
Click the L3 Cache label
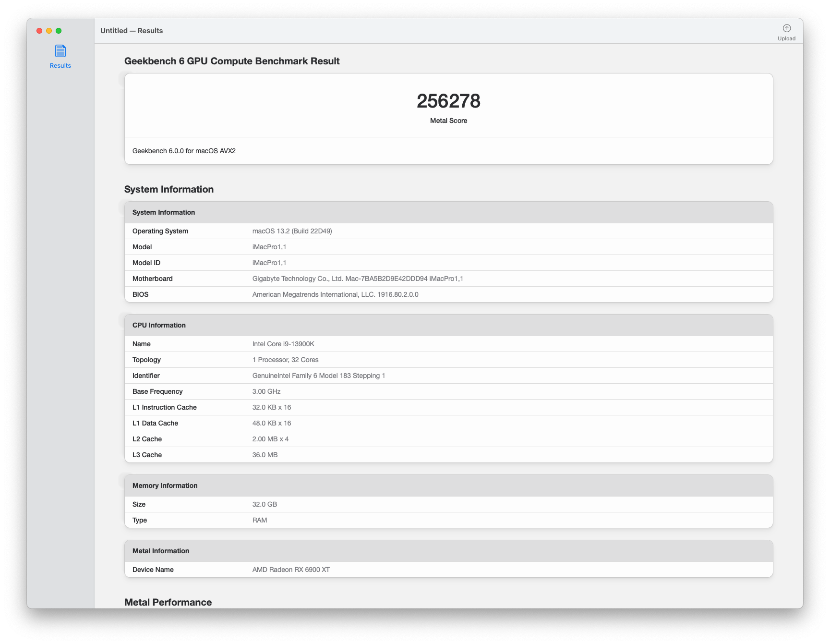click(147, 455)
